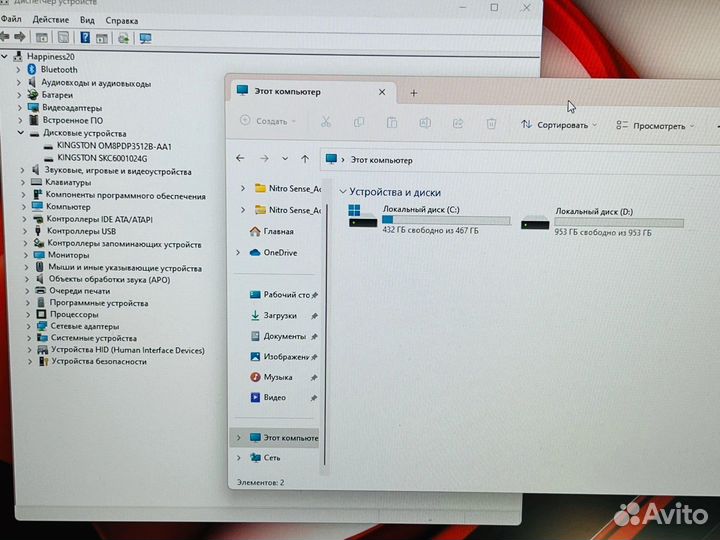
Task: Select Контроллеры запоминающих устройств item
Action: [x=124, y=244]
